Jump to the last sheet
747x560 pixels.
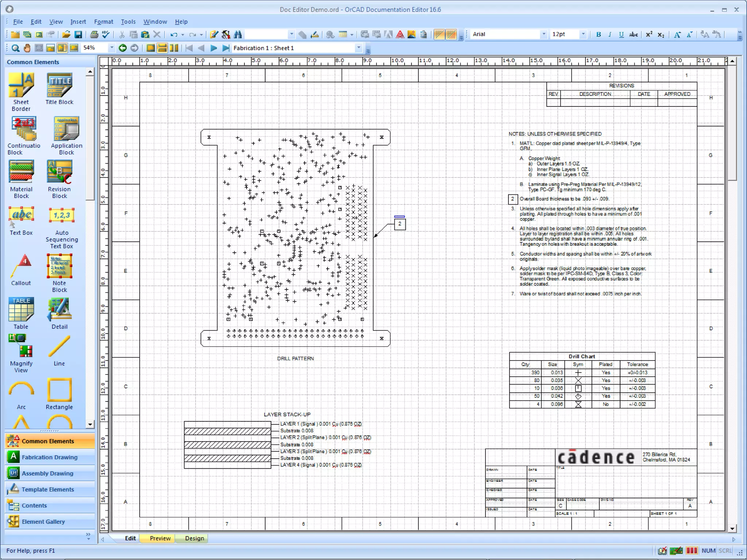[226, 48]
